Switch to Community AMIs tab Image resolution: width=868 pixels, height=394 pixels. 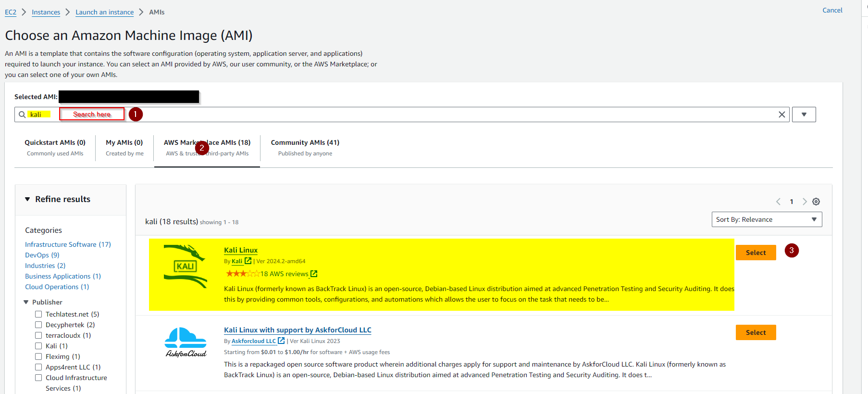click(x=305, y=148)
